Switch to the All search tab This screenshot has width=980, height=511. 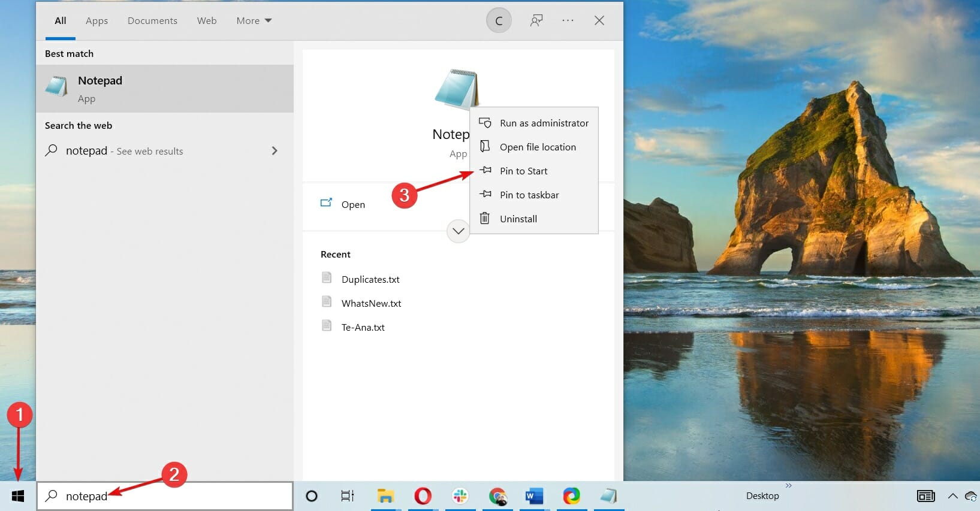61,21
